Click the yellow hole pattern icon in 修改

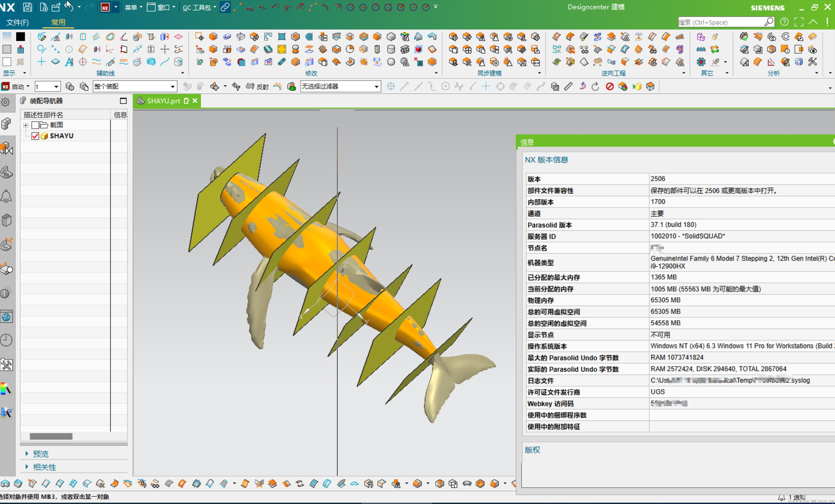(x=282, y=49)
